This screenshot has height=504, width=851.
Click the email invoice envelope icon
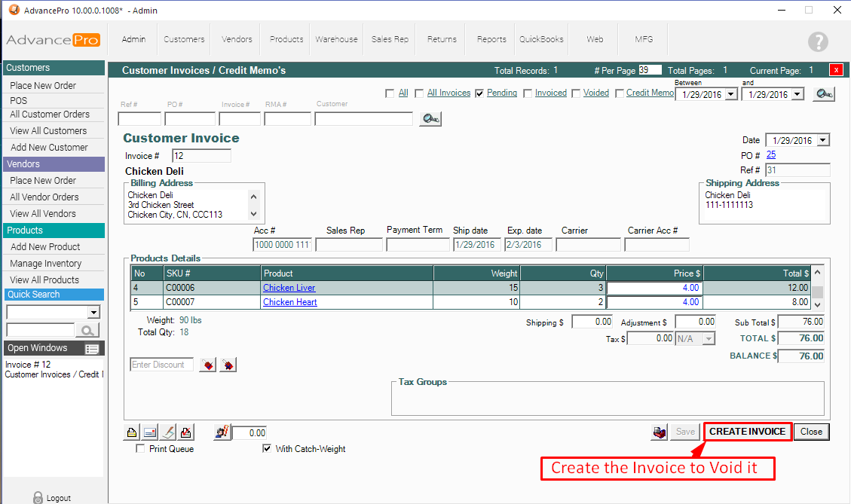[x=150, y=432]
